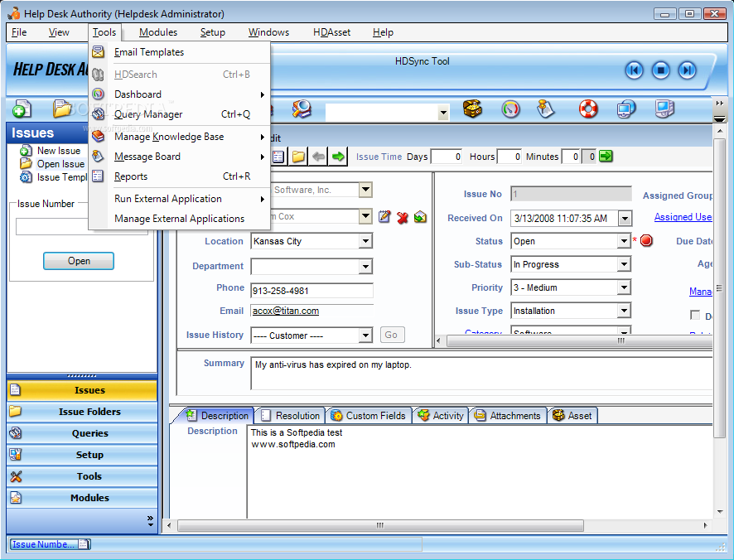Expand the Dashboard submenu
This screenshot has height=560, width=734.
point(179,94)
